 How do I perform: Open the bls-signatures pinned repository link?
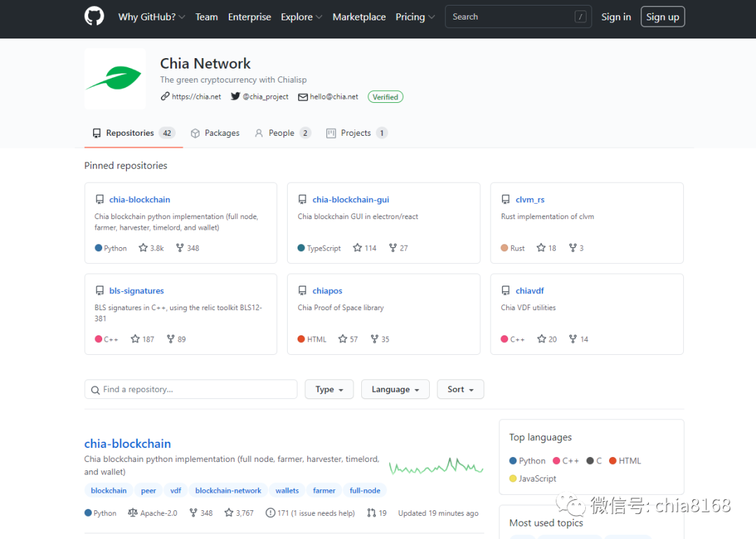click(136, 290)
